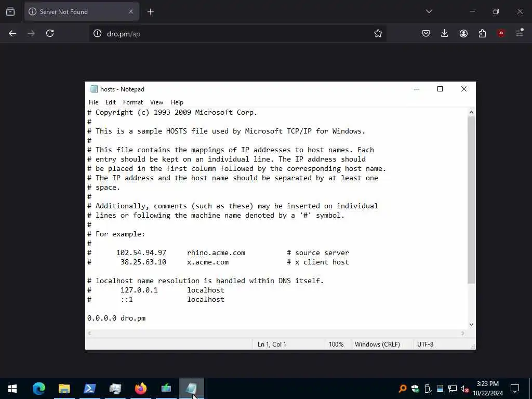Open a new browser tab
Viewport: 532px width, 399px height.
coord(150,12)
